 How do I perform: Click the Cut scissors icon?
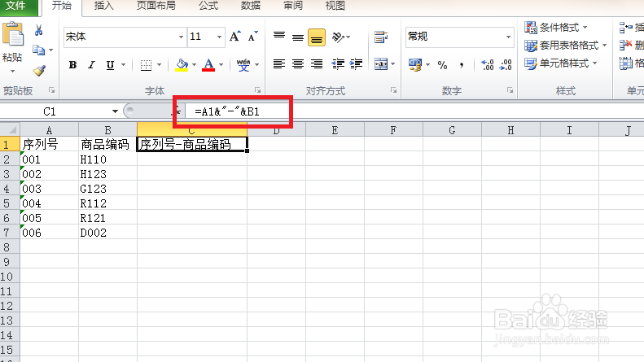[x=38, y=30]
